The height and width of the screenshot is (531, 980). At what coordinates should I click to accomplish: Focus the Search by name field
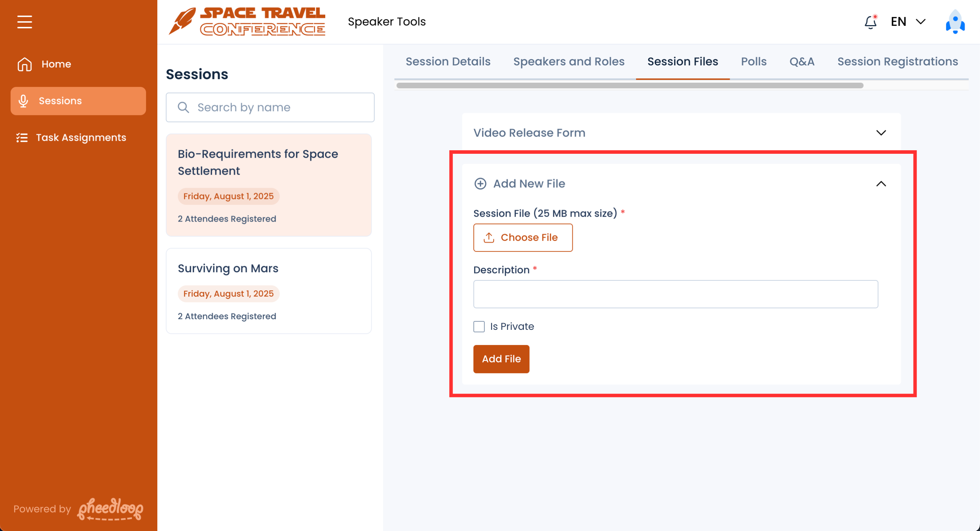pyautogui.click(x=270, y=107)
